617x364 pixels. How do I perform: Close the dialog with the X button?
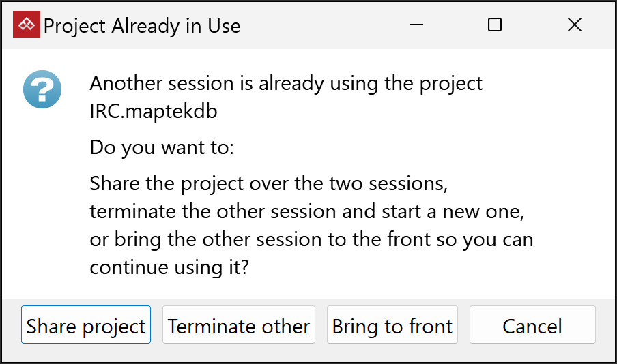(x=575, y=25)
